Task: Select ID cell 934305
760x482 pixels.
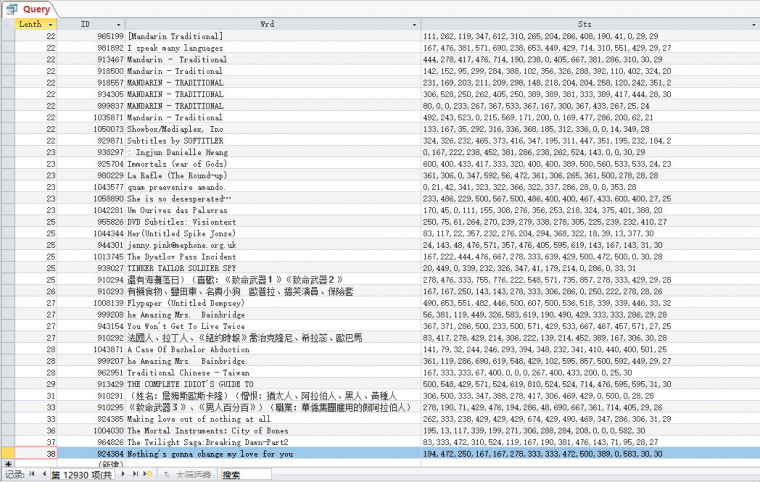Action: point(91,94)
